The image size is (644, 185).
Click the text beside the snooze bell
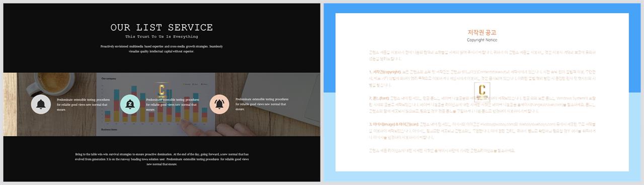click(173, 104)
